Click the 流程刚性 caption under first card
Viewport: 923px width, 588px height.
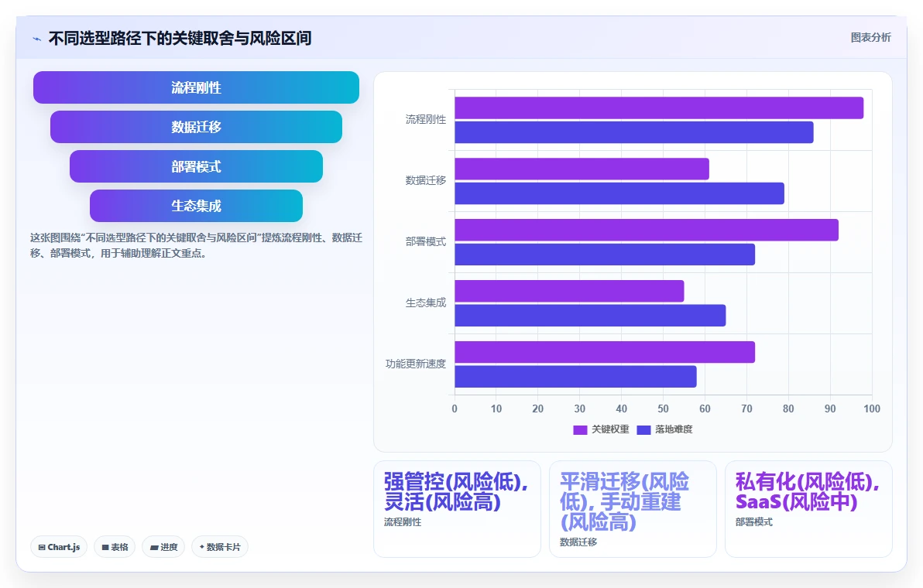[403, 522]
